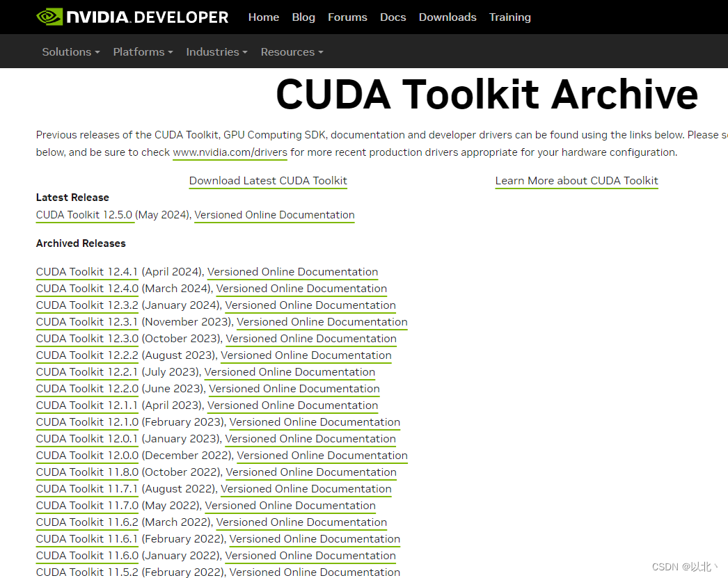Open CUDA Toolkit 12.1.0 link
The image size is (728, 578).
pos(87,422)
